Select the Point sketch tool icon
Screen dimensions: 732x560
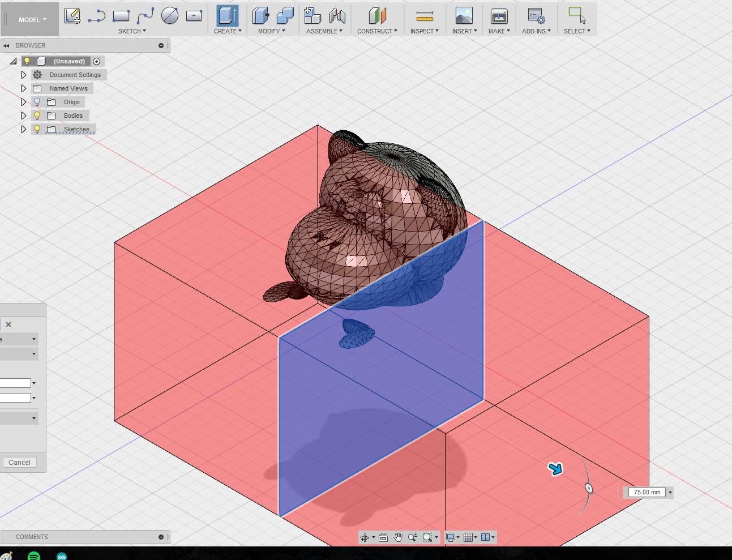coord(194,16)
